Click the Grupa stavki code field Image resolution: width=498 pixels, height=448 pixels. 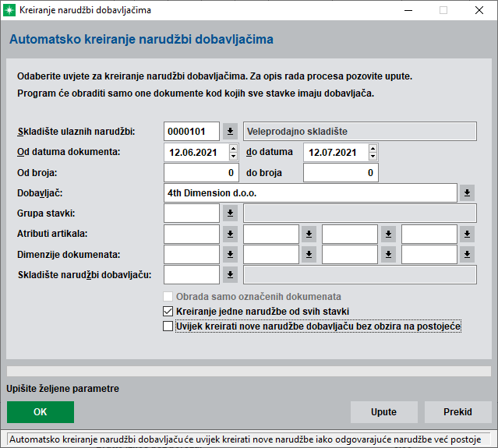tap(192, 213)
